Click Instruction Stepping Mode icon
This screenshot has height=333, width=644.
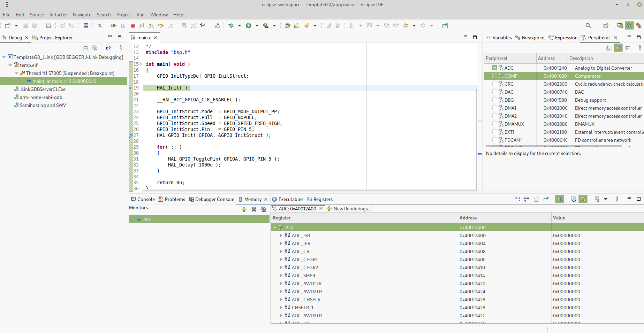pyautogui.click(x=203, y=25)
